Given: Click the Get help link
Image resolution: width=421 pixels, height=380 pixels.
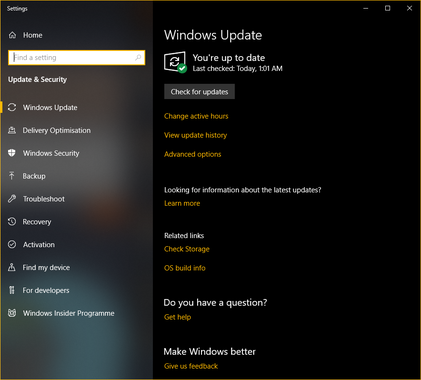Looking at the screenshot, I should pos(177,317).
